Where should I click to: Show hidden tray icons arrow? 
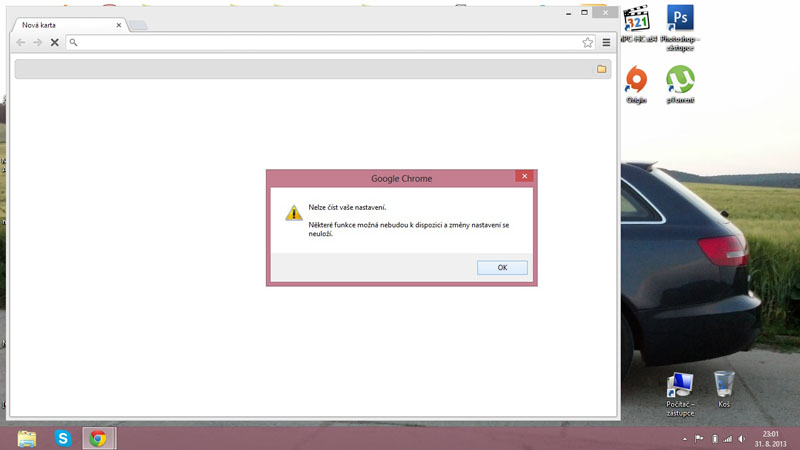685,439
